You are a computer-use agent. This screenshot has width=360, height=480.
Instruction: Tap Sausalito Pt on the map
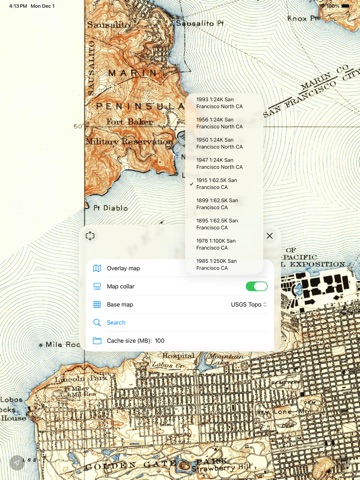coord(199,23)
